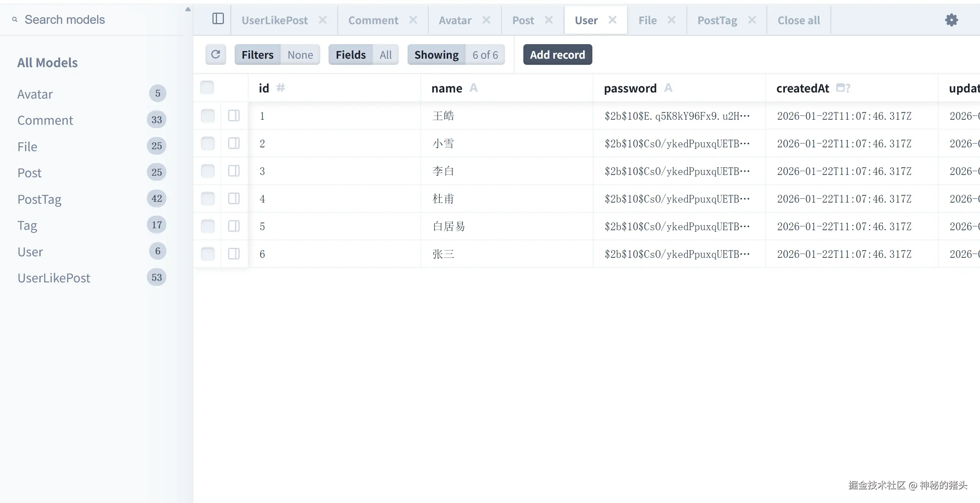
Task: Check the select-all header checkbox
Action: click(x=207, y=88)
